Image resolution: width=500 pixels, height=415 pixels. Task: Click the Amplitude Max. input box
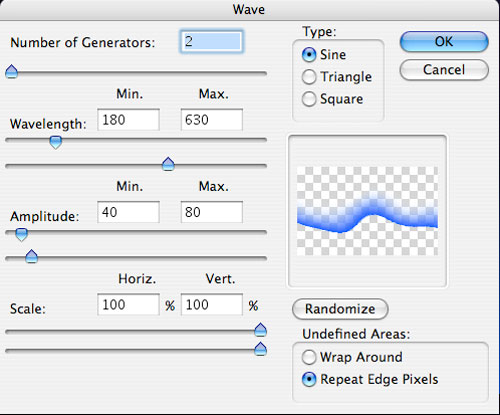[x=212, y=212]
